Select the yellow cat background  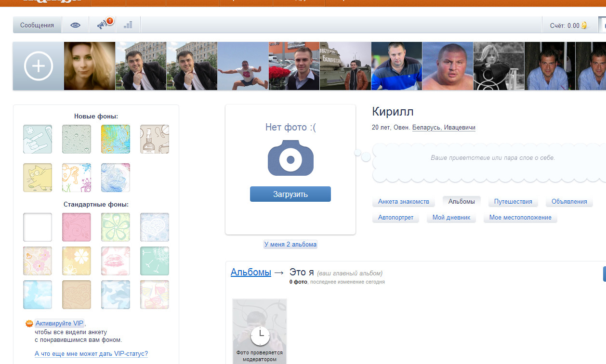point(38,178)
